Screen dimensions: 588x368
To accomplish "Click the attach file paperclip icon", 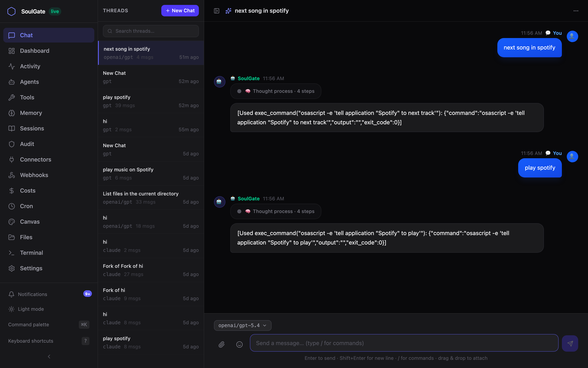I will pyautogui.click(x=222, y=344).
